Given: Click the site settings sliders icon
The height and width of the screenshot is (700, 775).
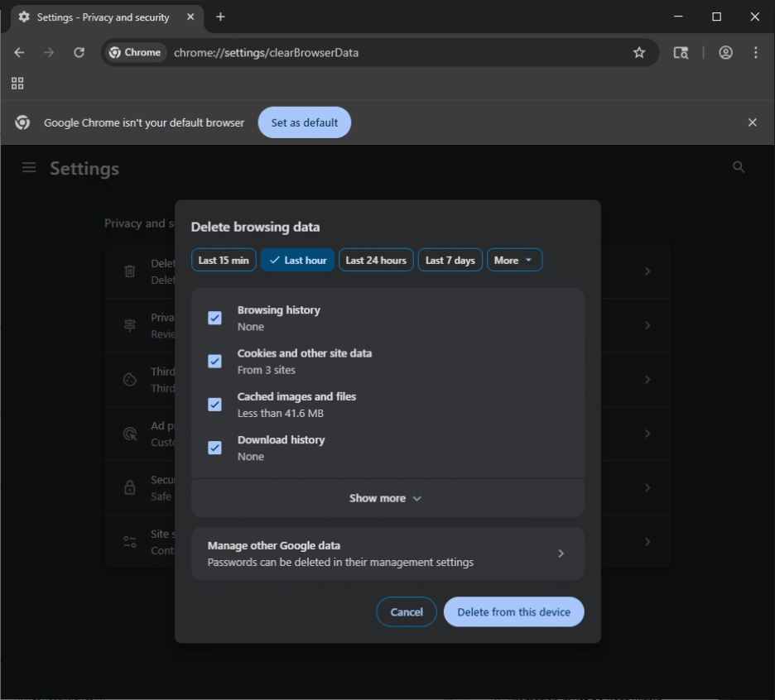Looking at the screenshot, I should pos(129,542).
